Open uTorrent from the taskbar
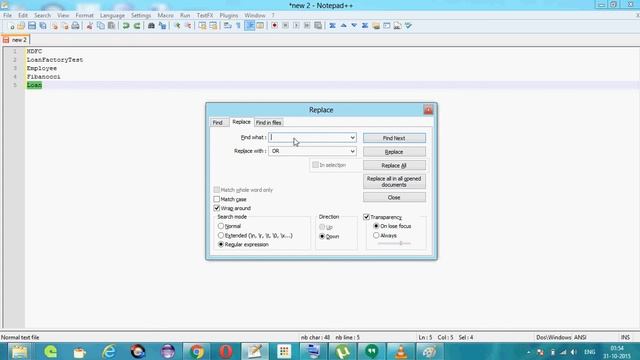The image size is (640, 360). click(342, 351)
